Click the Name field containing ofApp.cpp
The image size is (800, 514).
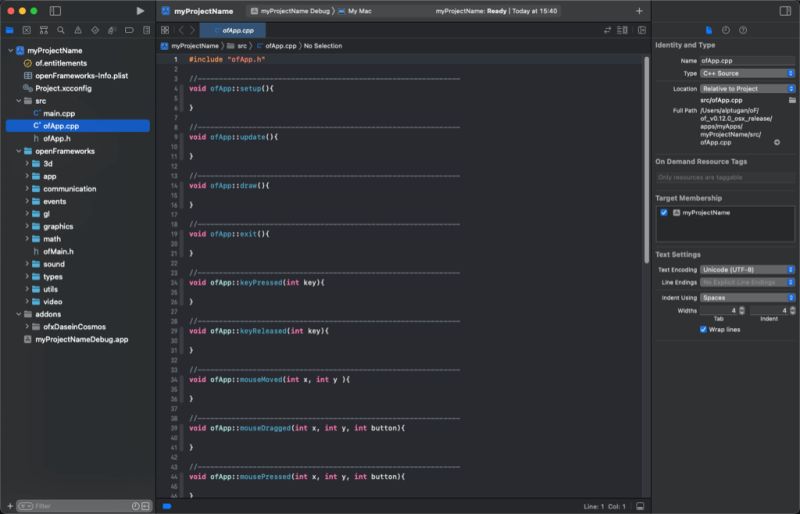point(747,61)
